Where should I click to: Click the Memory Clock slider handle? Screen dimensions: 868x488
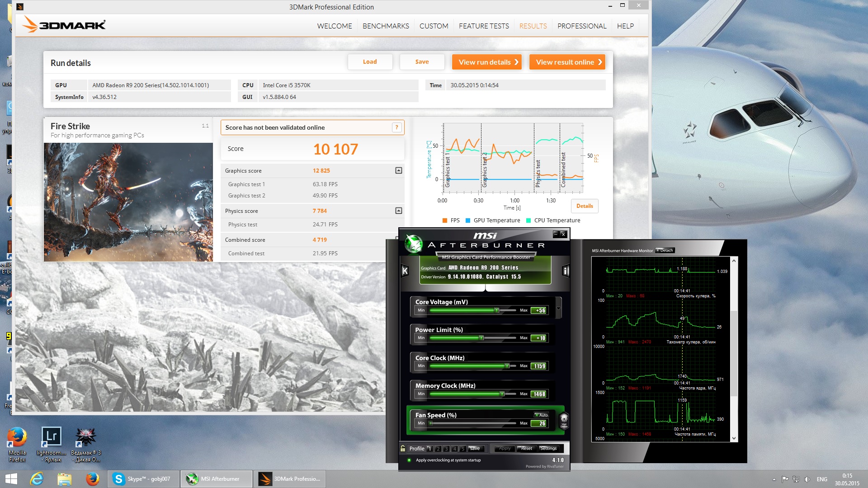coord(502,394)
